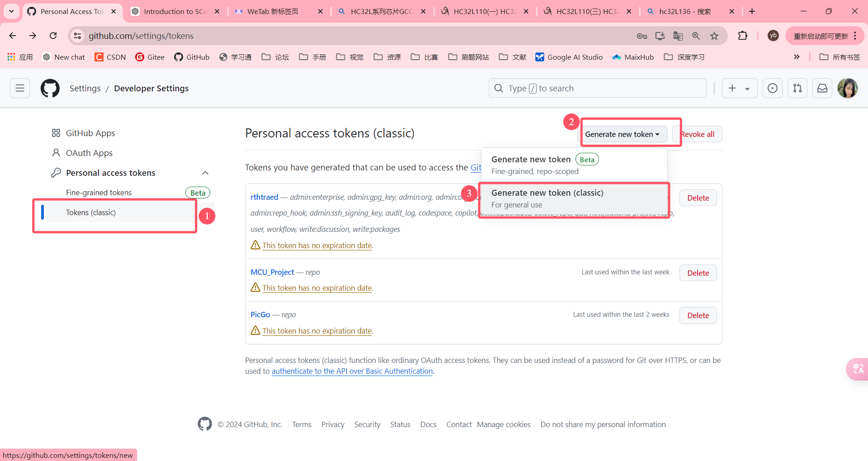Open the issues icon in header

tap(773, 88)
